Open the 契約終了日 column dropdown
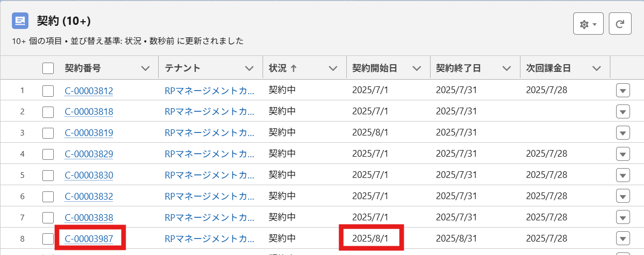Image resolution: width=644 pixels, height=255 pixels. 507,68
